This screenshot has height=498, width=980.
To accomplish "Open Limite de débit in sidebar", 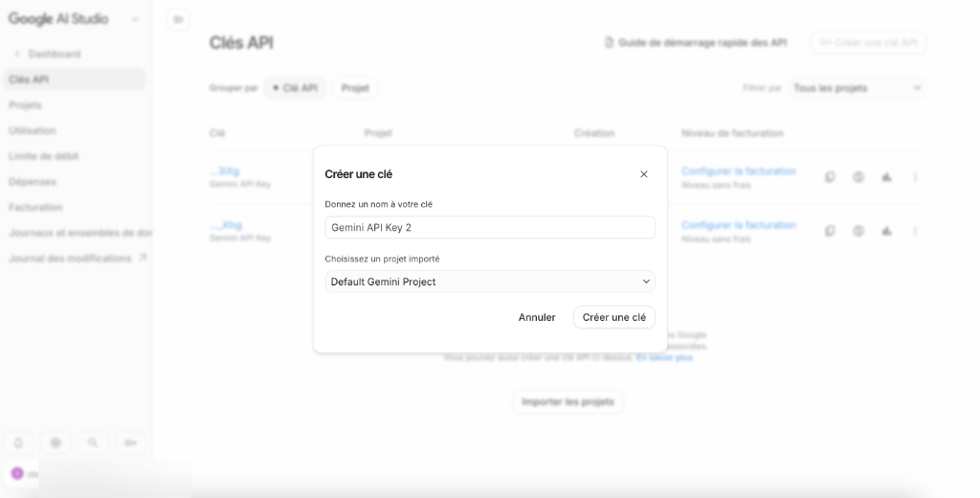I will [x=44, y=156].
